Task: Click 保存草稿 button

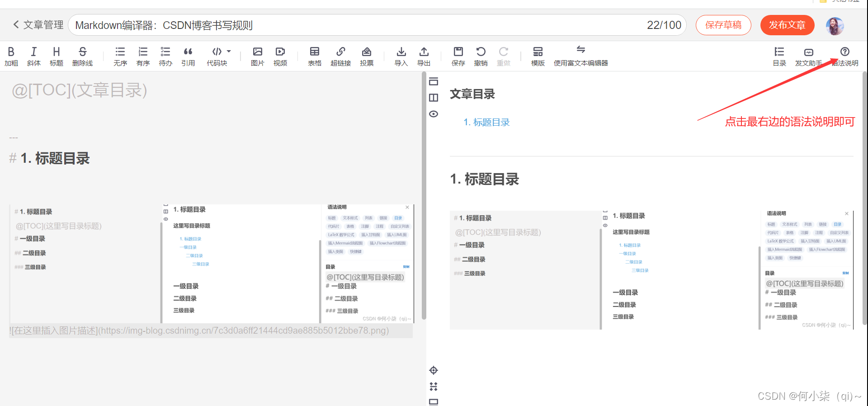Action: pos(723,25)
